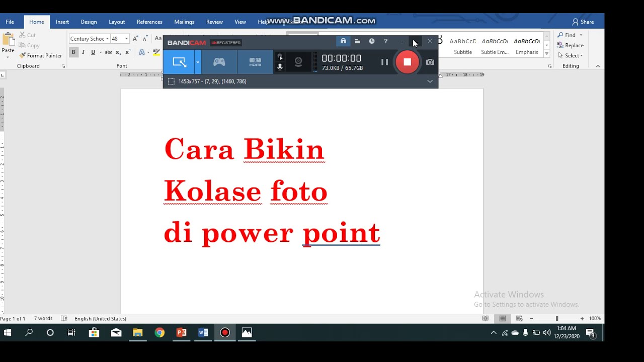Increase font size with Grow Font
The height and width of the screenshot is (362, 644).
pyautogui.click(x=135, y=39)
